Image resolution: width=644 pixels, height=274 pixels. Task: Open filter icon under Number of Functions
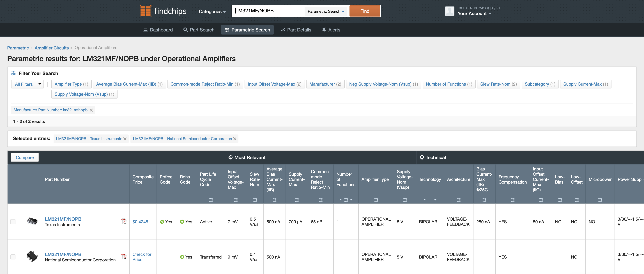(346, 200)
